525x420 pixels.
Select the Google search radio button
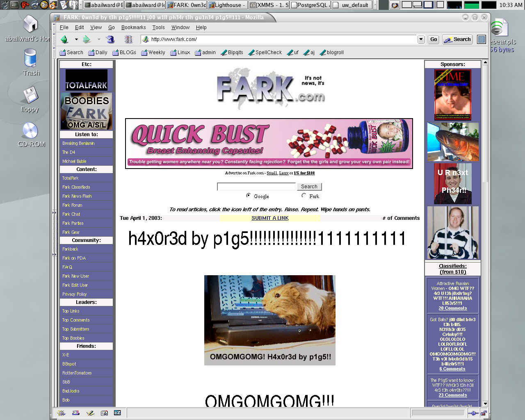pos(249,196)
